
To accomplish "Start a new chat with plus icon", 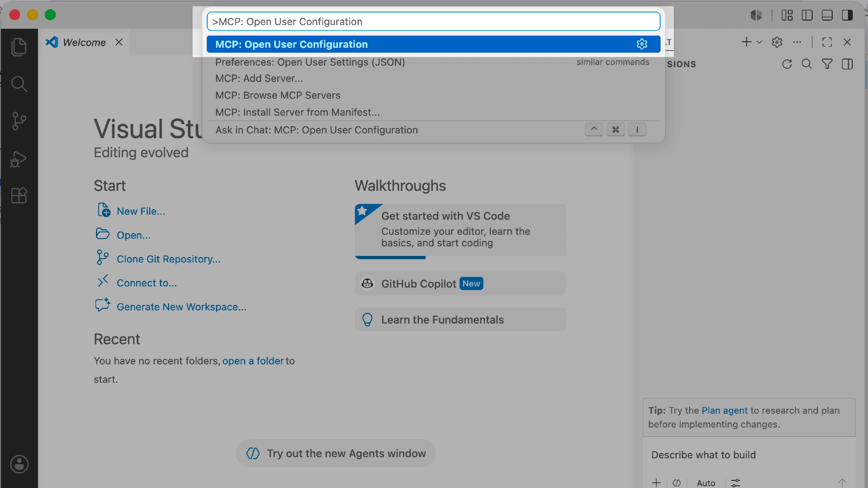I will tap(746, 42).
